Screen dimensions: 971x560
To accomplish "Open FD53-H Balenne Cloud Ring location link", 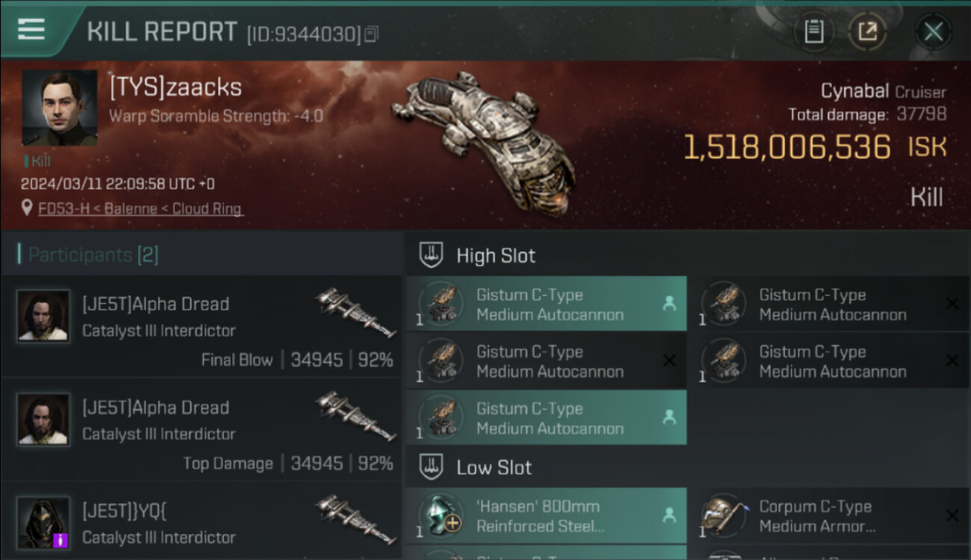I will click(140, 209).
